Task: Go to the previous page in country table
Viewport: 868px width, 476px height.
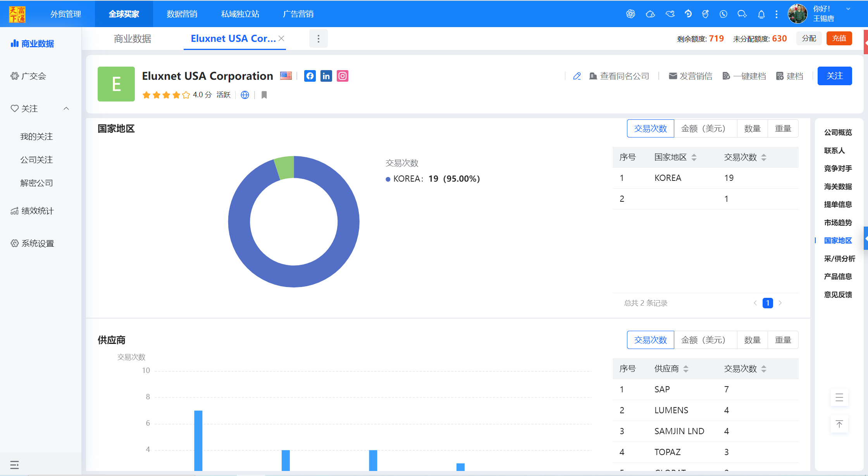Action: point(755,303)
